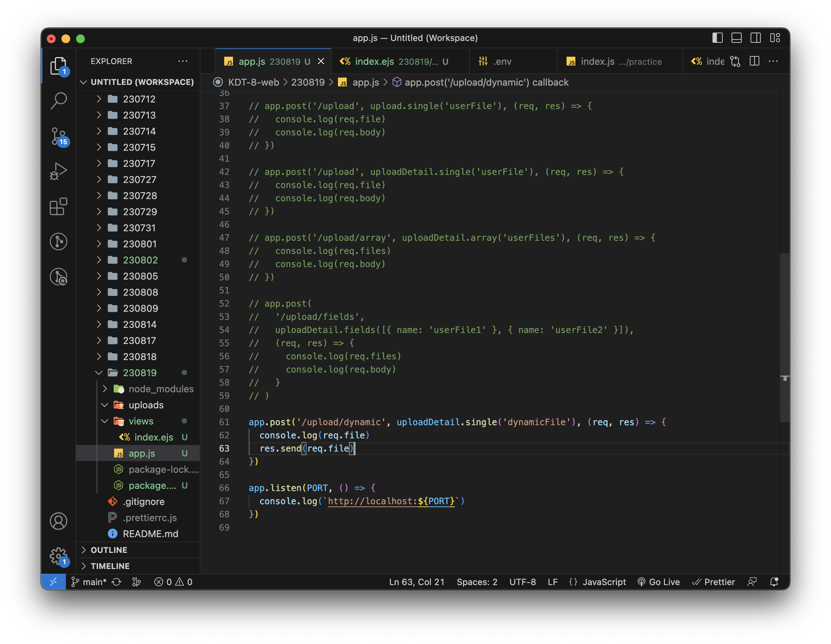Toggle the bottom panel
The image size is (831, 644).
pyautogui.click(x=737, y=38)
